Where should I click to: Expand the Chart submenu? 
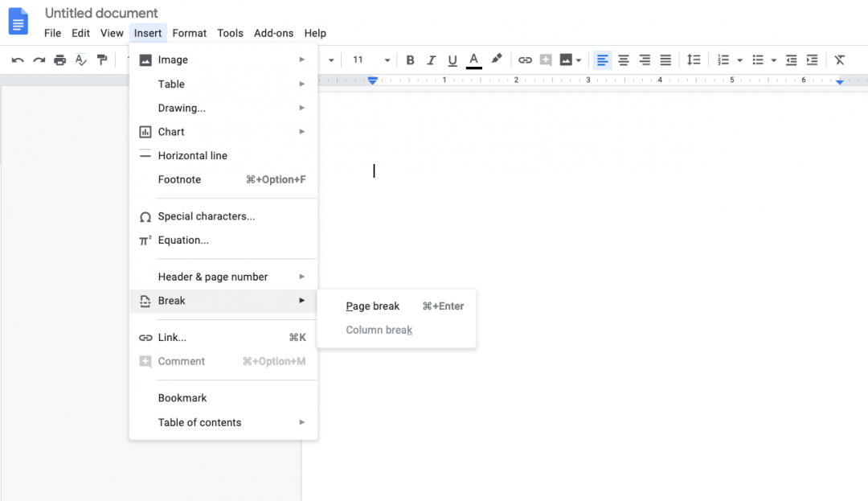pyautogui.click(x=223, y=132)
